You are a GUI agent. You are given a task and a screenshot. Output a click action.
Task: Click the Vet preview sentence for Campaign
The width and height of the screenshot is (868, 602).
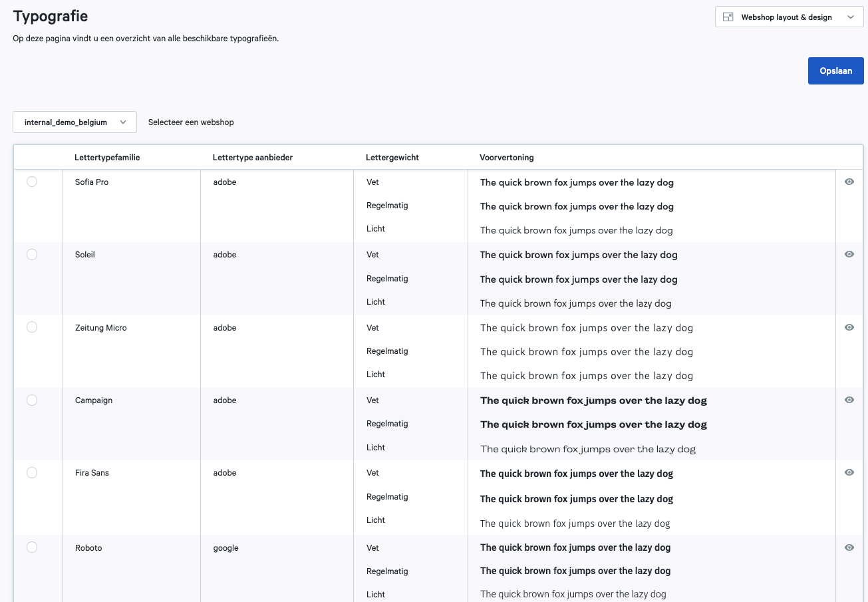(593, 400)
